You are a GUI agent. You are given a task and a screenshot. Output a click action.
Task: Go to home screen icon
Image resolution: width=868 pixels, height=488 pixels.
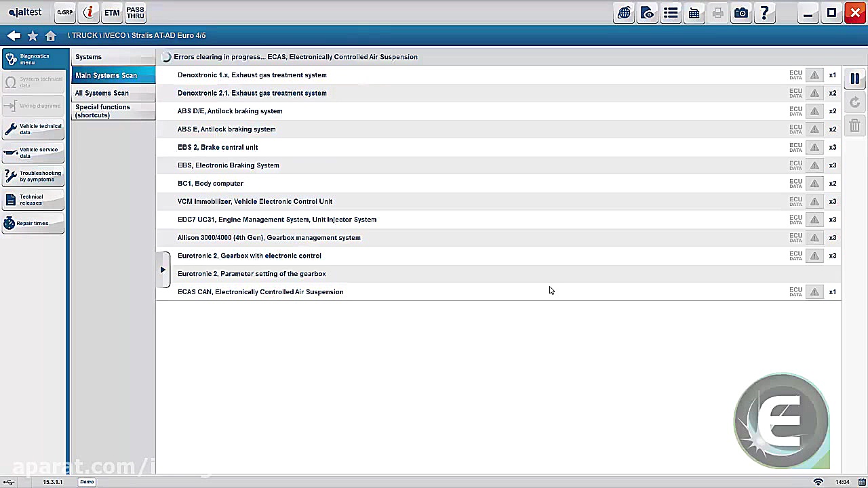(x=50, y=35)
